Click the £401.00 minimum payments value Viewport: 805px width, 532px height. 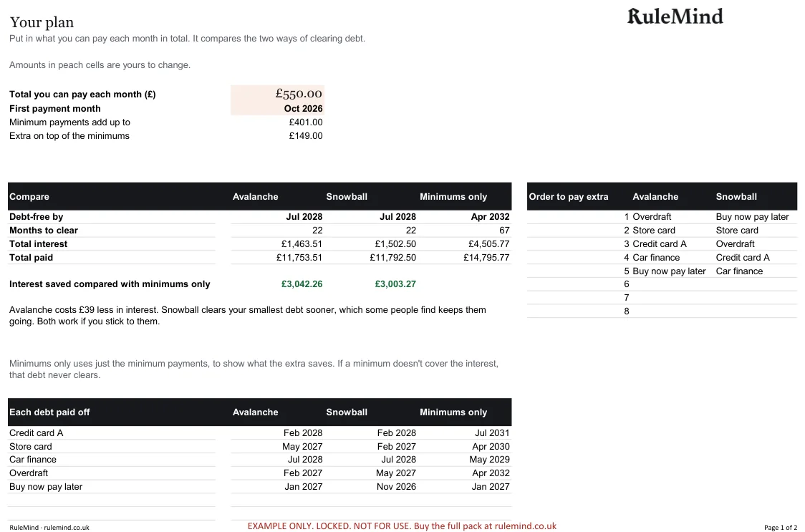point(306,122)
